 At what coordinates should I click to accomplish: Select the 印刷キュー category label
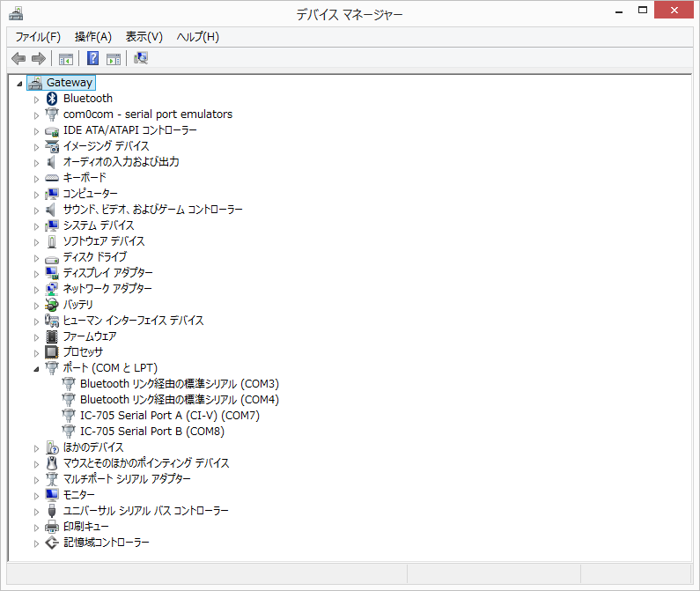[85, 527]
